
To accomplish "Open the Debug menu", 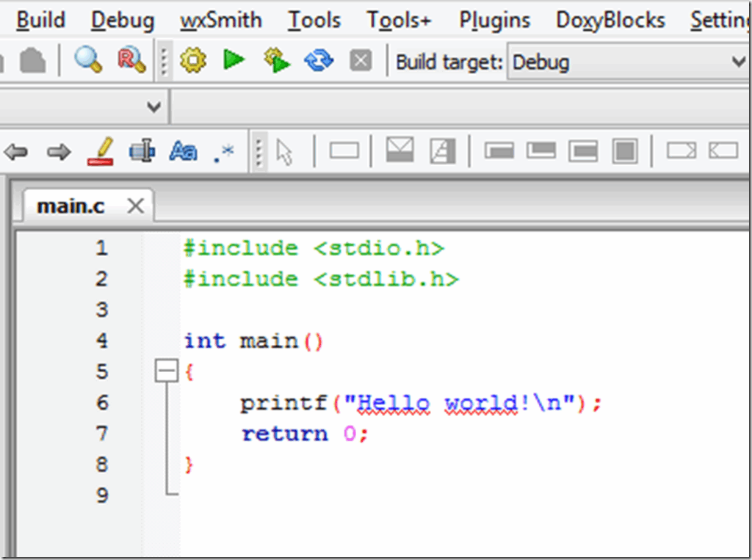I will 123,20.
